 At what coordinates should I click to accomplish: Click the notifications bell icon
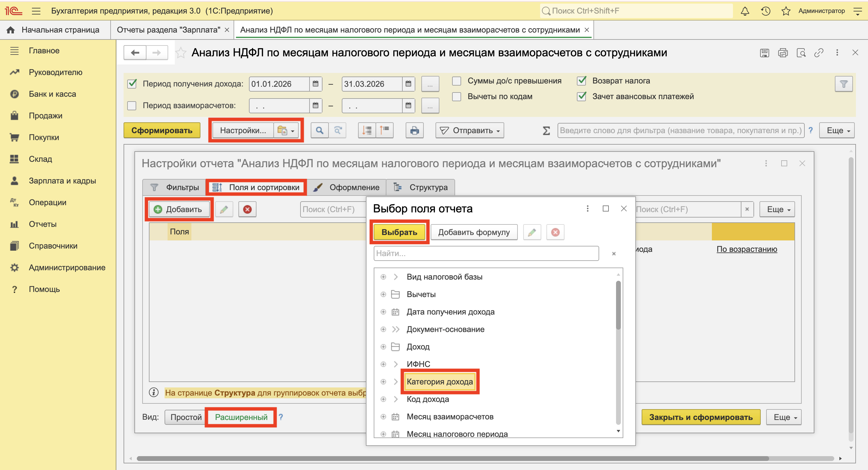(745, 11)
